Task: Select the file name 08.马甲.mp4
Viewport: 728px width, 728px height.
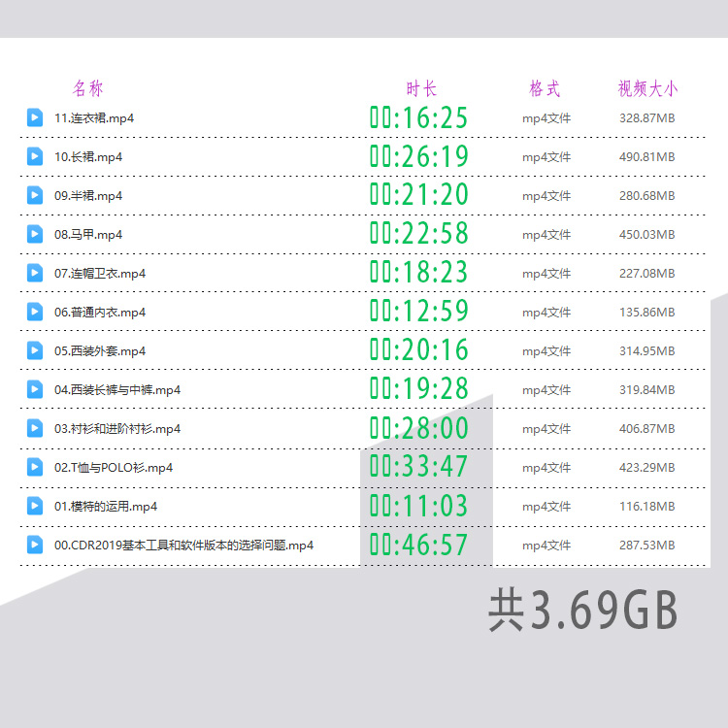Action: 88,235
